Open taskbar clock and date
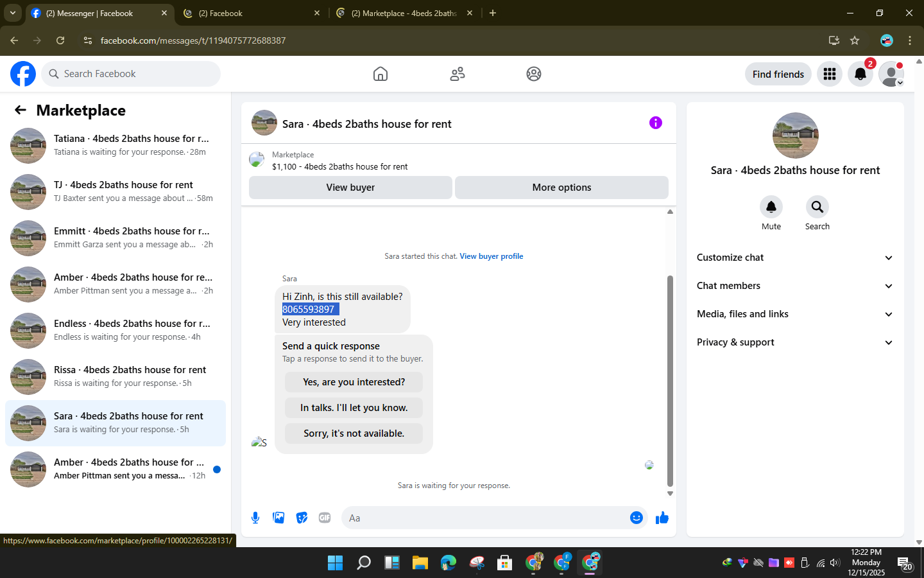This screenshot has width=924, height=578. 866,563
